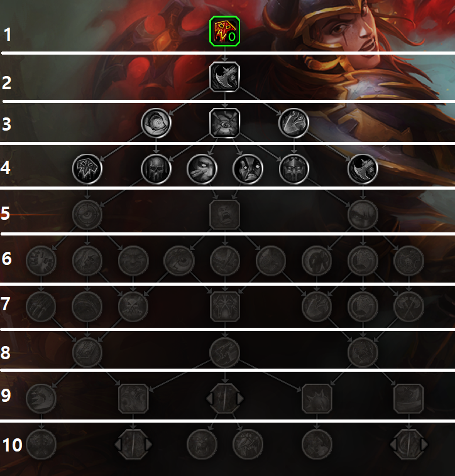Pick the cracked eye square talent
This screenshot has height=476, width=455.
point(225,123)
